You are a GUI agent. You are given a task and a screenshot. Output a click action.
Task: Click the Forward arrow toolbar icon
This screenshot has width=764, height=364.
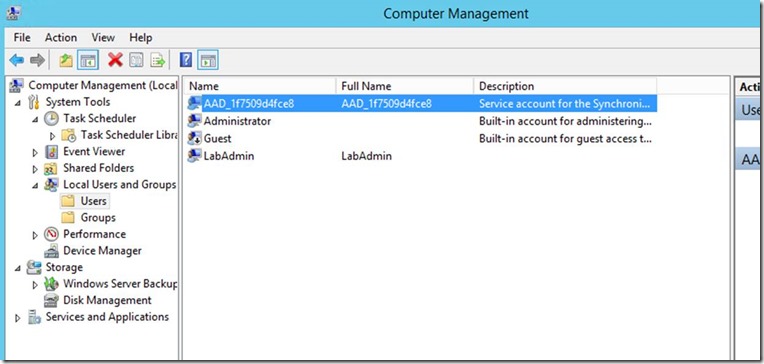click(37, 60)
